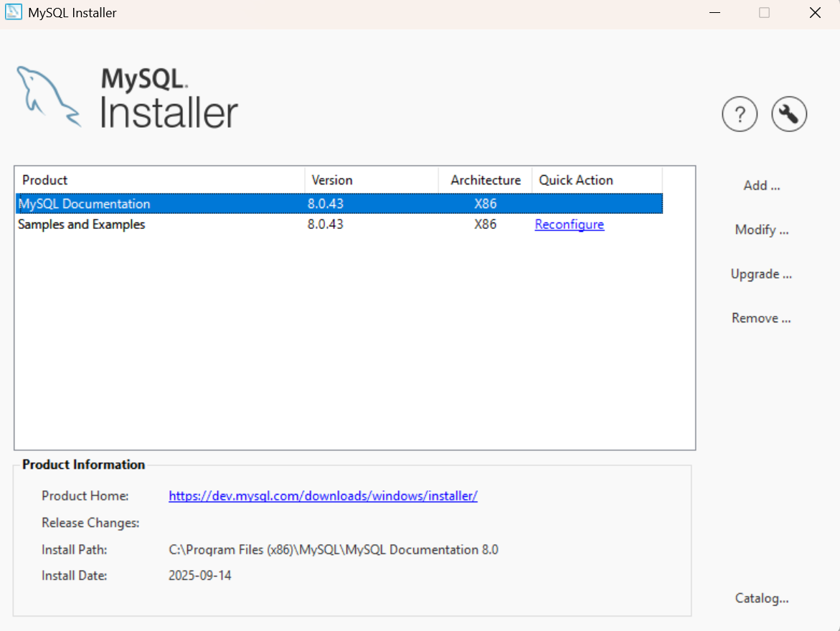Click X86 architecture in Samples and Examples row
Screen dimensions: 840x631
(x=486, y=225)
